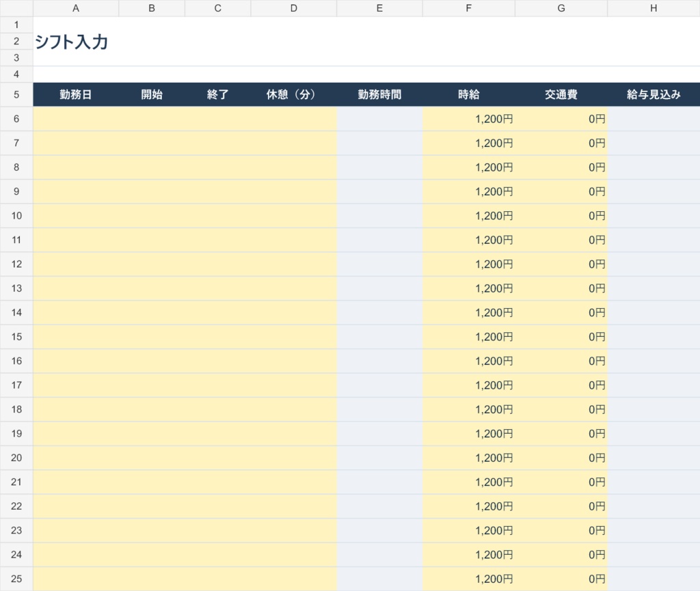
Task: Click the 1,200円 cell in row 23
Action: click(x=469, y=530)
